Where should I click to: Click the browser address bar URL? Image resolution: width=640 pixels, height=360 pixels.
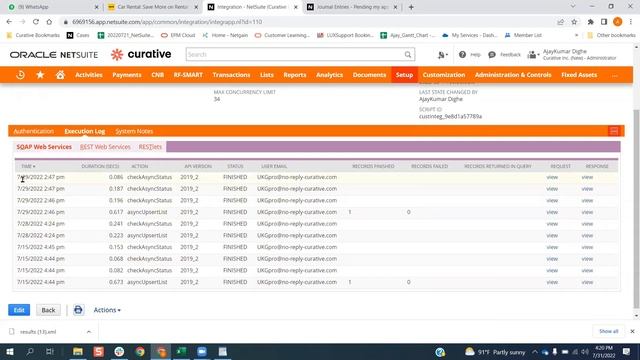(167, 22)
